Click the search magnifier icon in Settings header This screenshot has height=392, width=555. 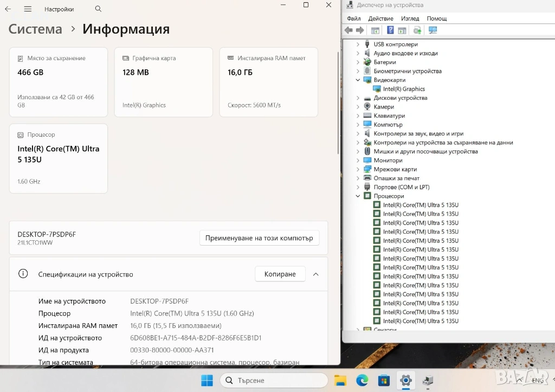(98, 9)
